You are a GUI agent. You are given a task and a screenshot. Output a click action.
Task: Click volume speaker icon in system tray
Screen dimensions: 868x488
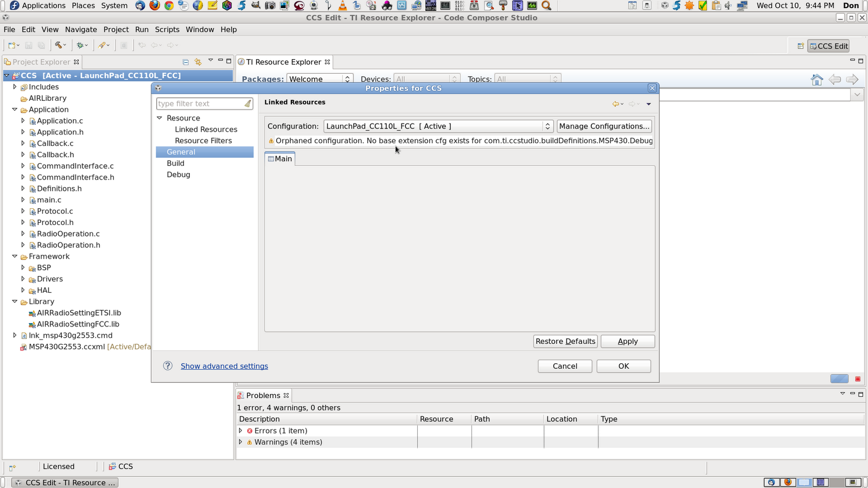click(x=729, y=5)
